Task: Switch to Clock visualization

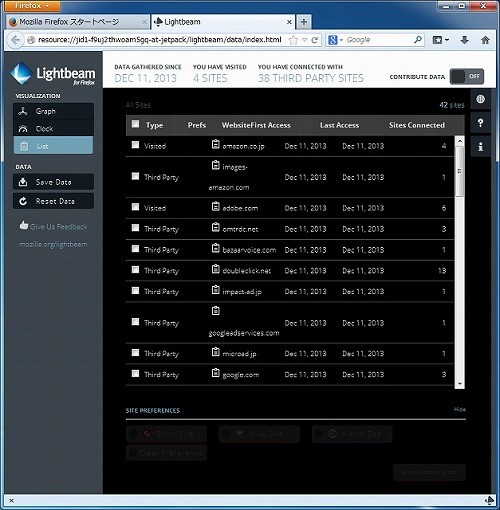Action: tap(53, 128)
